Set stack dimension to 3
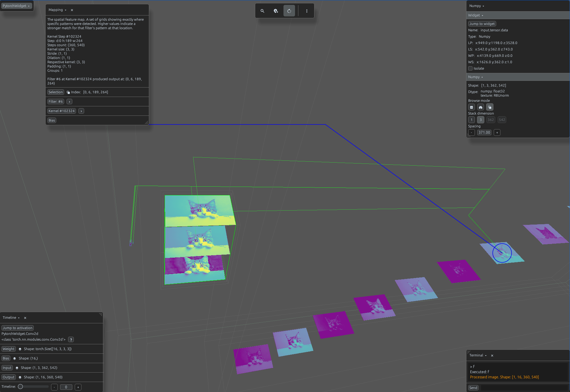570x392 pixels. point(481,120)
